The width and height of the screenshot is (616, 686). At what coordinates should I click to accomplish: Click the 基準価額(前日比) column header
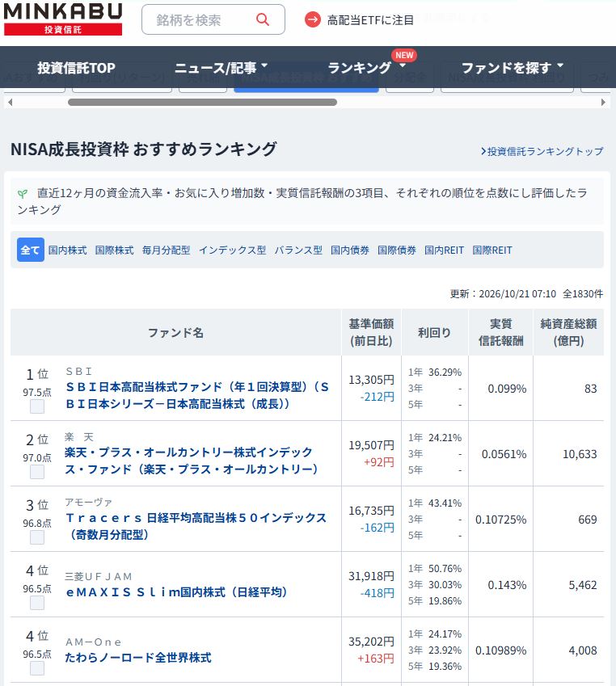(371, 333)
